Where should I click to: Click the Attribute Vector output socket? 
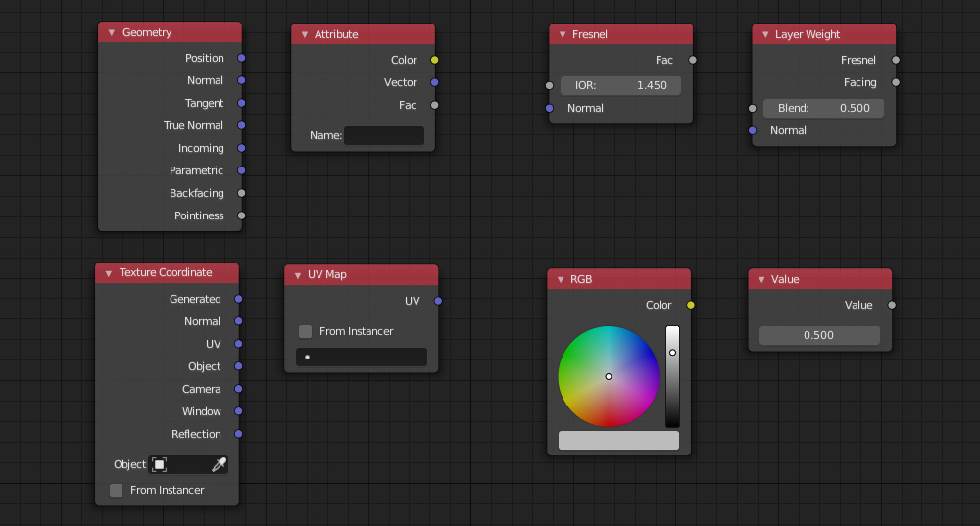pyautogui.click(x=434, y=82)
